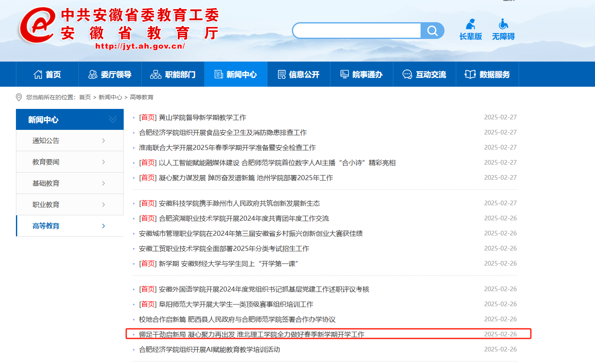The height and width of the screenshot is (364, 595).
Task: Expand the 基础教育 sidebar arrow
Action: (x=104, y=183)
